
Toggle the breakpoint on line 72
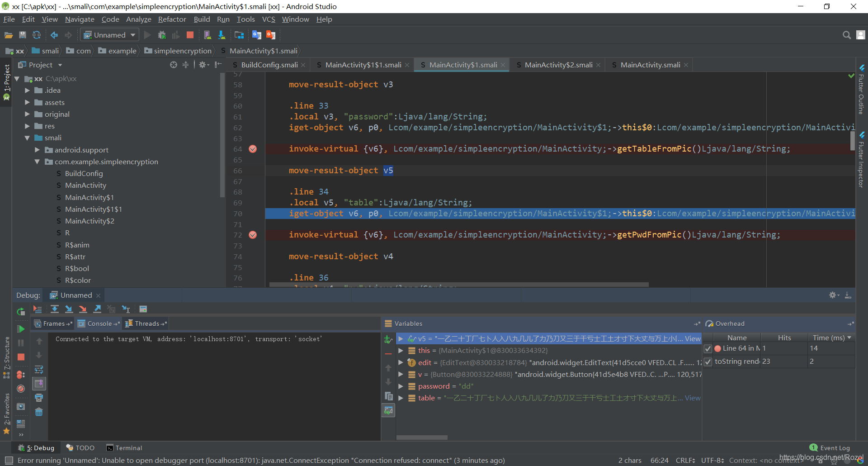click(253, 235)
